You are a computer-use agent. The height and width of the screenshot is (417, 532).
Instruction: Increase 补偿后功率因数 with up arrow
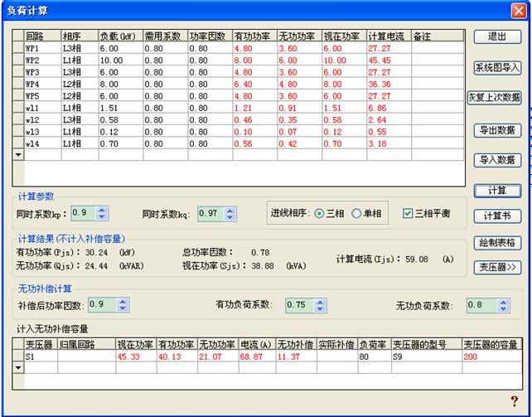(123, 301)
